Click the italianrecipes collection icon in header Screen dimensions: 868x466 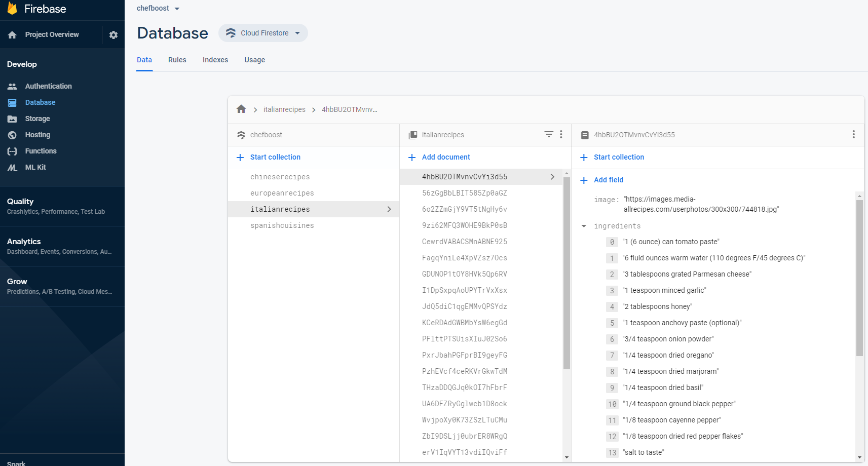[x=413, y=135]
